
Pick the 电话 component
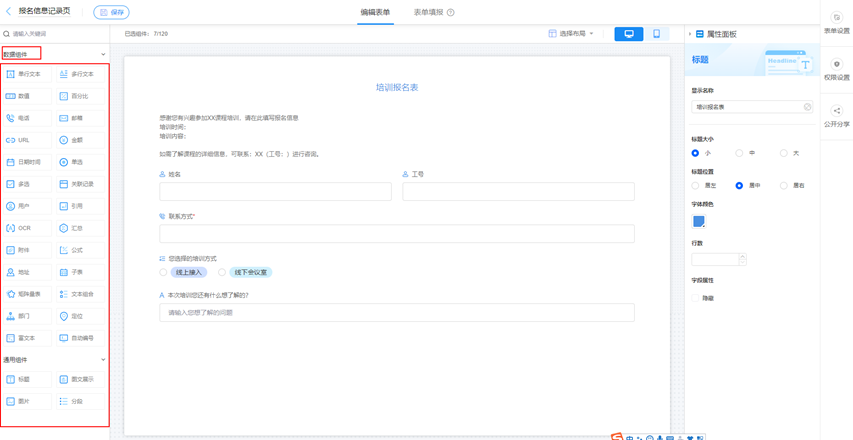click(27, 118)
